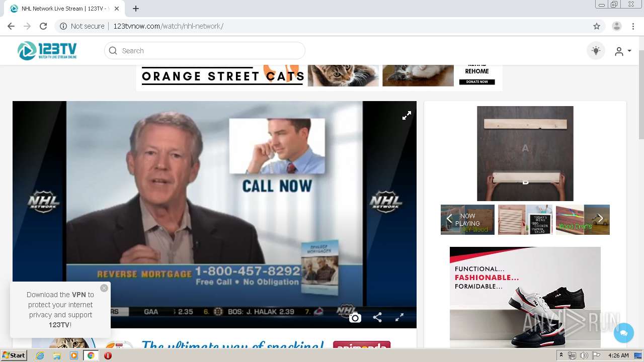644x362 pixels.
Task: Open the VPN download link in the popup
Action: tap(79, 295)
